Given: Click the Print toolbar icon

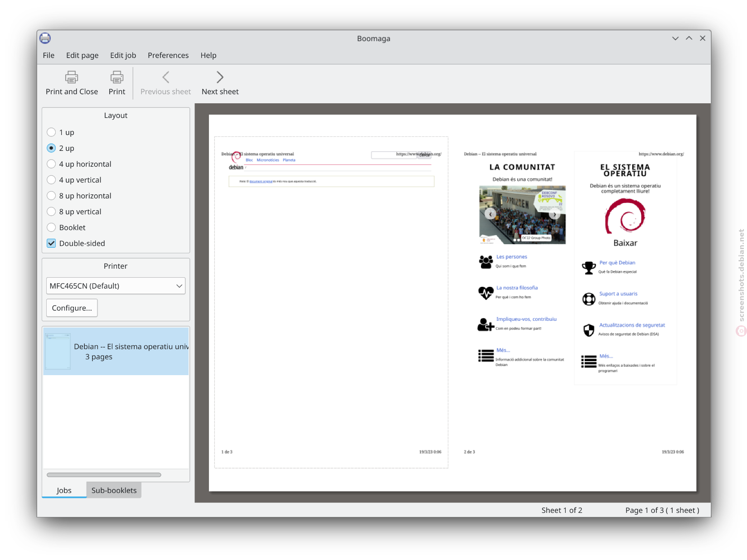Looking at the screenshot, I should (x=117, y=77).
